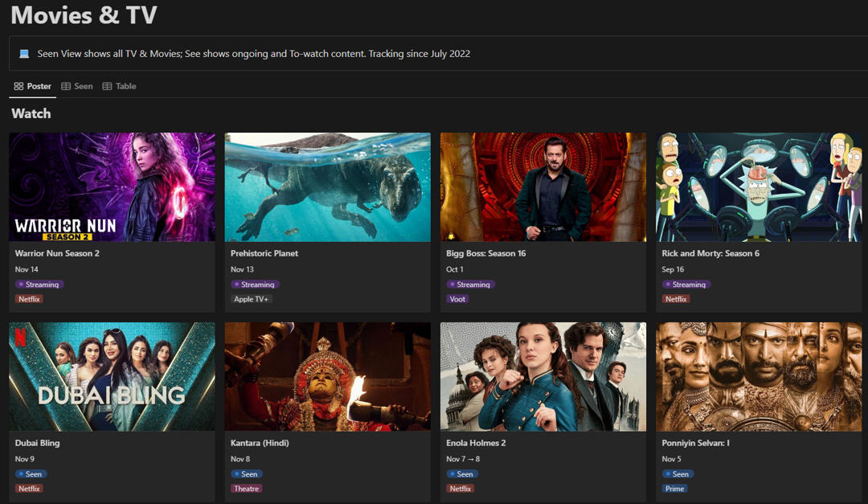
Task: Switch to the Seen tab
Action: (x=77, y=86)
